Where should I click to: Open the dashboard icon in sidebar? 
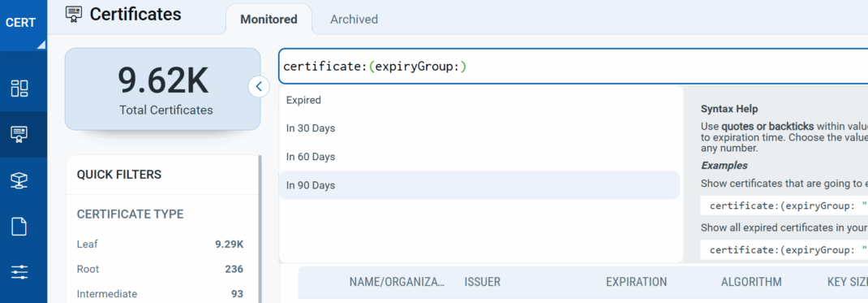pyautogui.click(x=20, y=88)
